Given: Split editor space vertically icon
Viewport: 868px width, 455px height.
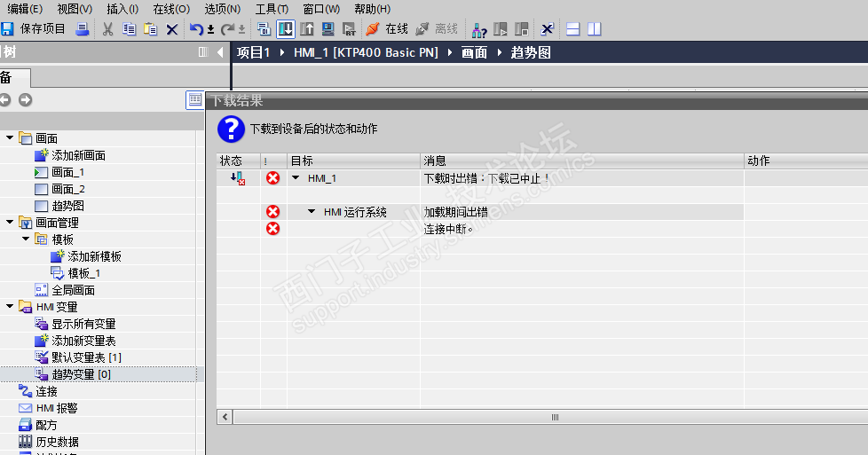Looking at the screenshot, I should (594, 28).
